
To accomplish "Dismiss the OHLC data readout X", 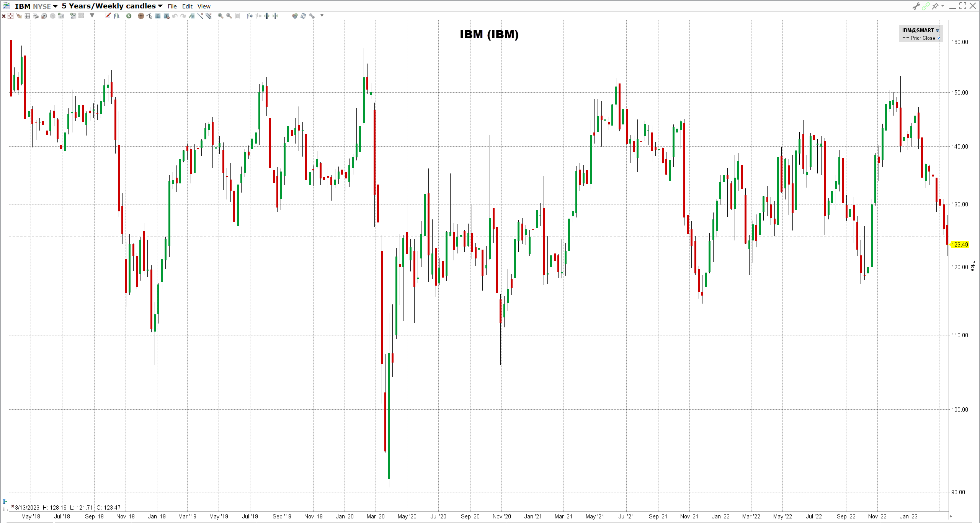I will coord(13,506).
